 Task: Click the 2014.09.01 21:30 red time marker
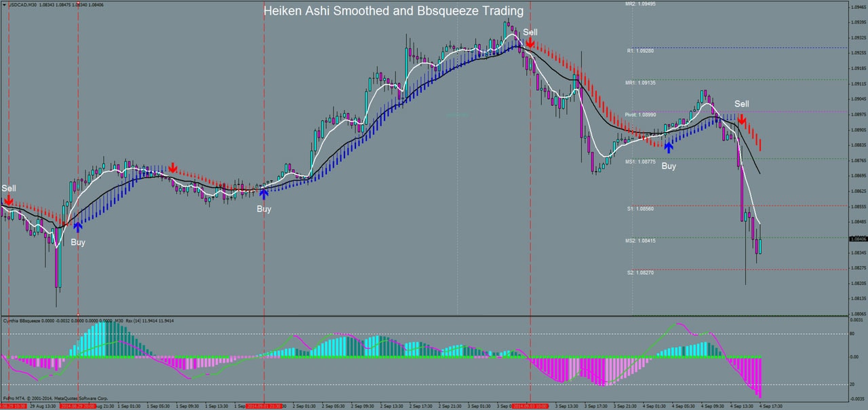[x=263, y=406]
